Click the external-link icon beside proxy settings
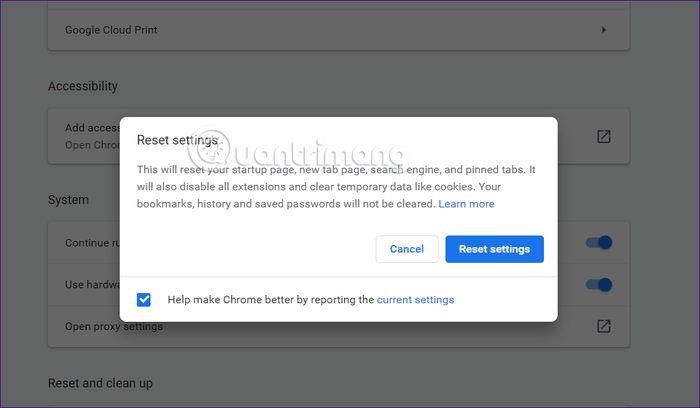The width and height of the screenshot is (700, 408). click(x=604, y=326)
